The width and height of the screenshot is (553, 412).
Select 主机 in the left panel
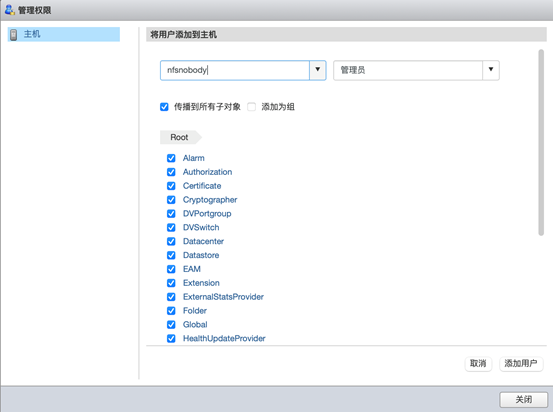(63, 34)
